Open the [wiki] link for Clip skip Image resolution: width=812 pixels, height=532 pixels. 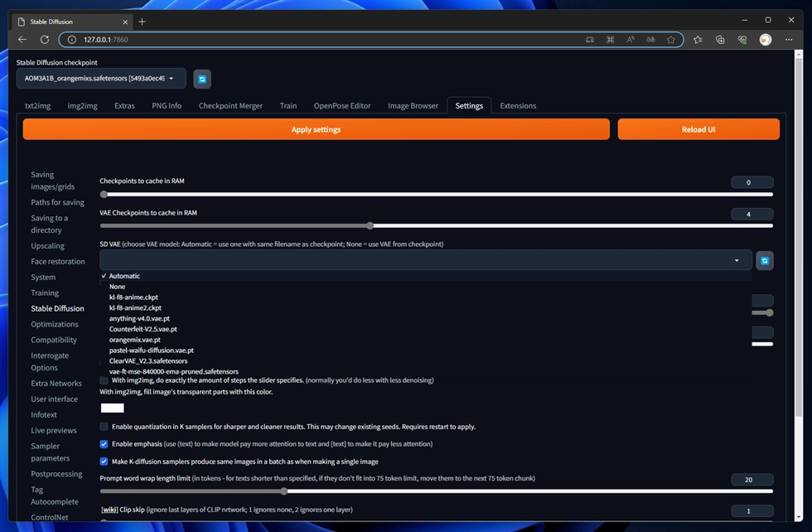pos(109,510)
